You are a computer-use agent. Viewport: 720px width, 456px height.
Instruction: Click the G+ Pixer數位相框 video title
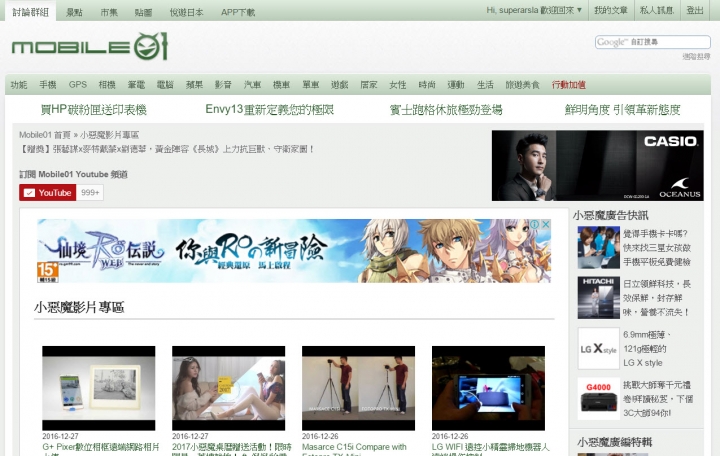click(101, 449)
